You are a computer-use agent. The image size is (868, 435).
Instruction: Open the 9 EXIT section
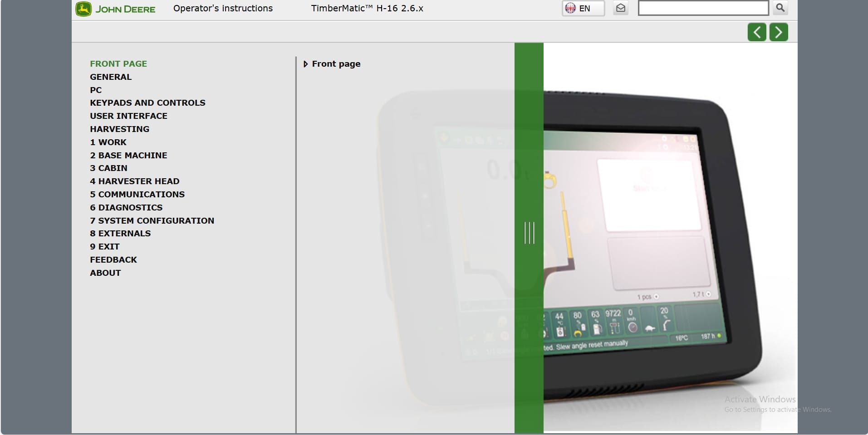[x=105, y=247]
